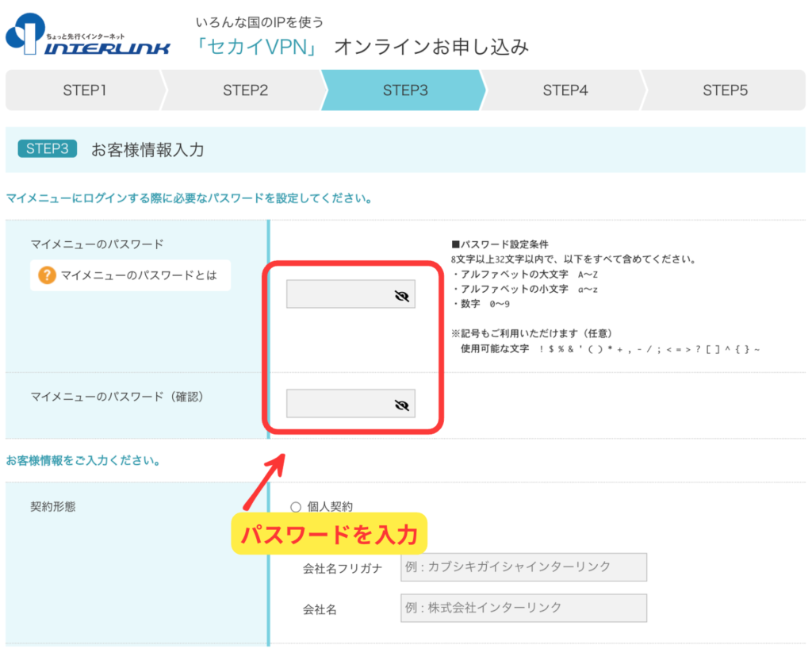
Task: Click the マイメニューのパスワード input field
Action: pyautogui.click(x=339, y=296)
